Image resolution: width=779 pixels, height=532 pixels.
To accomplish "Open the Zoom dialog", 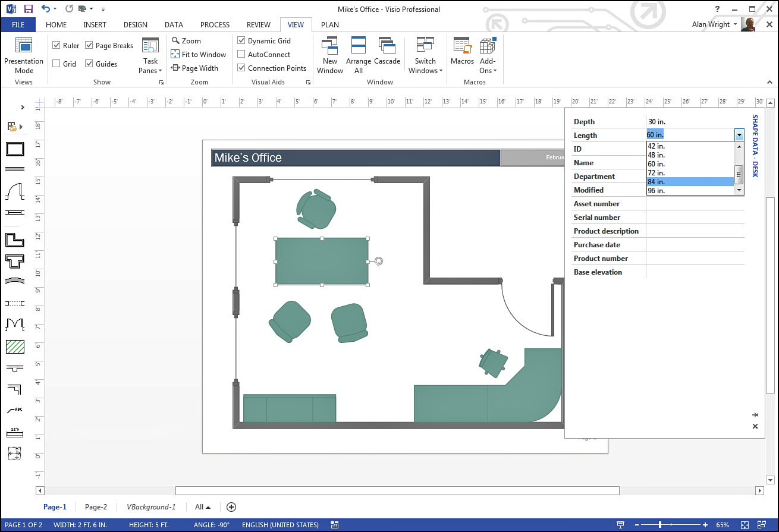I will coord(186,41).
